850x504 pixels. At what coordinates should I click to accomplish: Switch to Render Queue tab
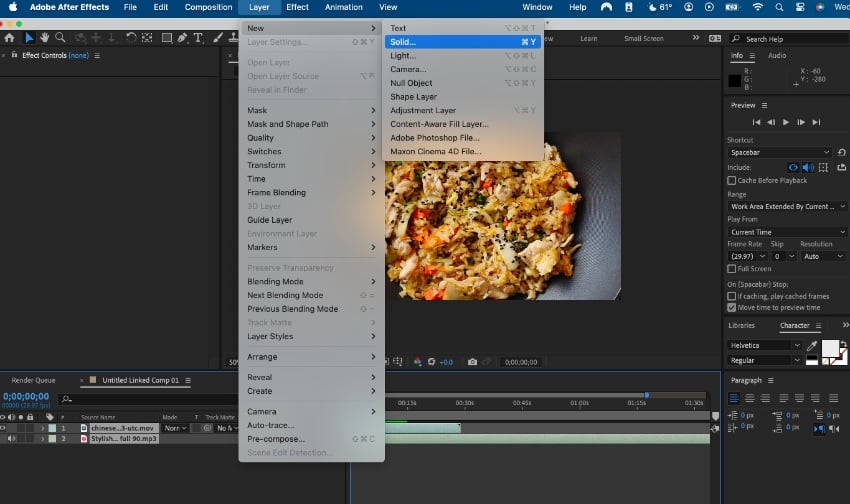33,380
